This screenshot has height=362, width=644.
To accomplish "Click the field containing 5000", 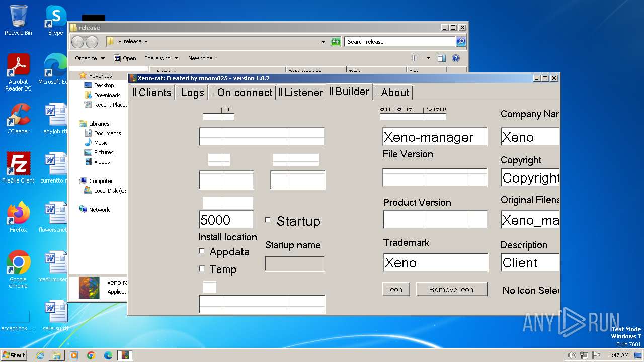I will pyautogui.click(x=226, y=220).
